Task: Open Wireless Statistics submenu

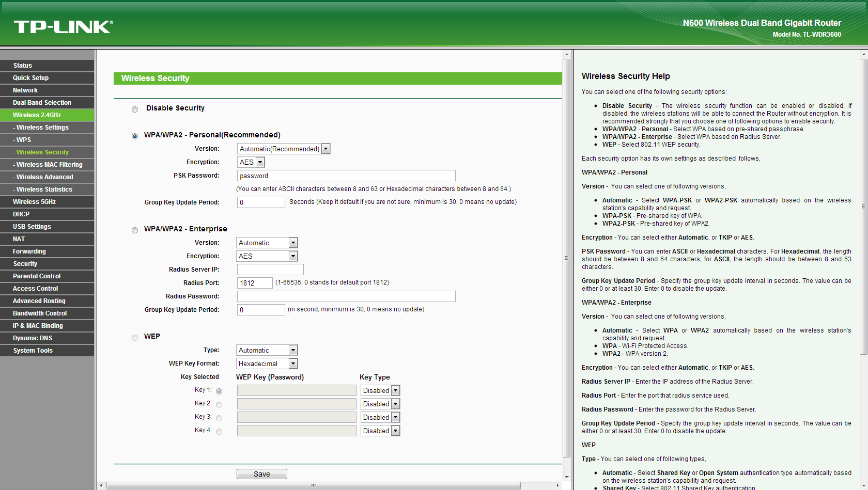Action: tap(47, 189)
